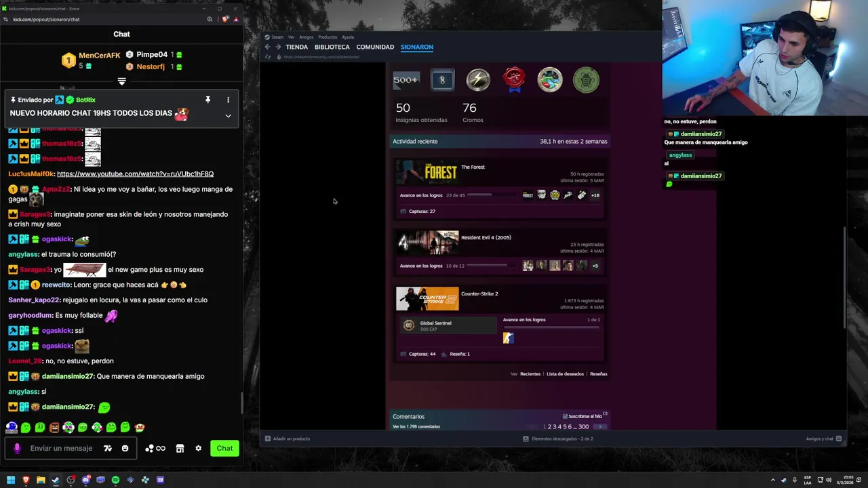Open the red wax seal badge
868x488 pixels.
(514, 80)
